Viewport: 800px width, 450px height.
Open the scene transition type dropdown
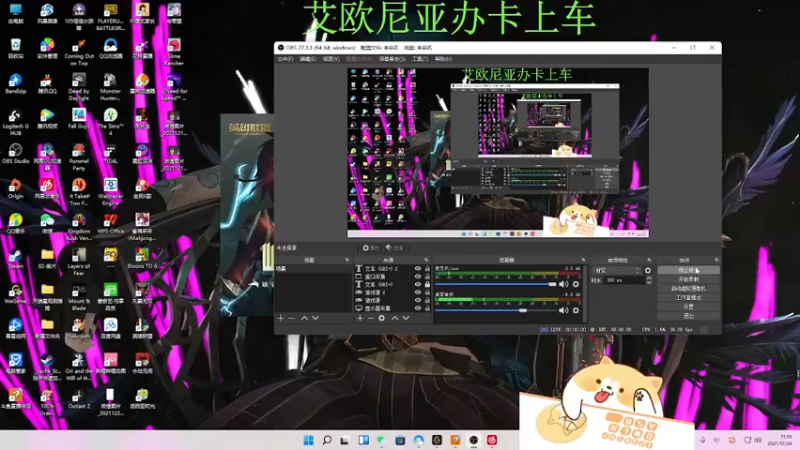[x=616, y=270]
